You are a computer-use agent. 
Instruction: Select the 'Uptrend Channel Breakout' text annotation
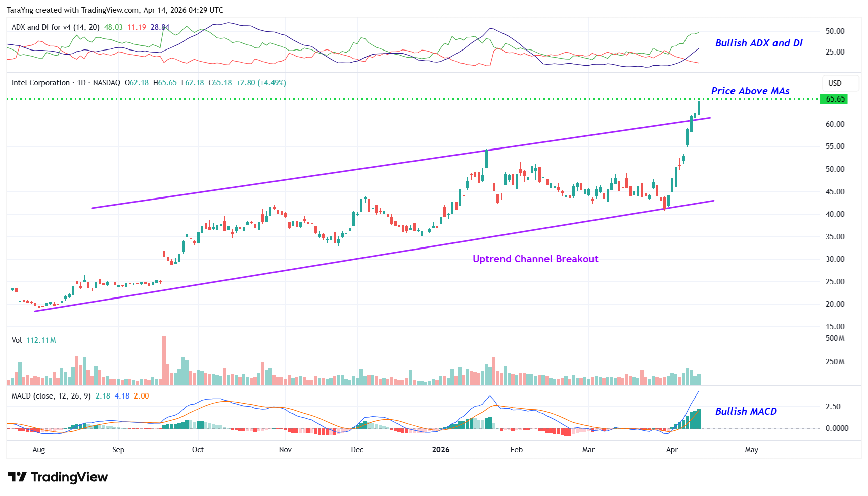tap(535, 259)
